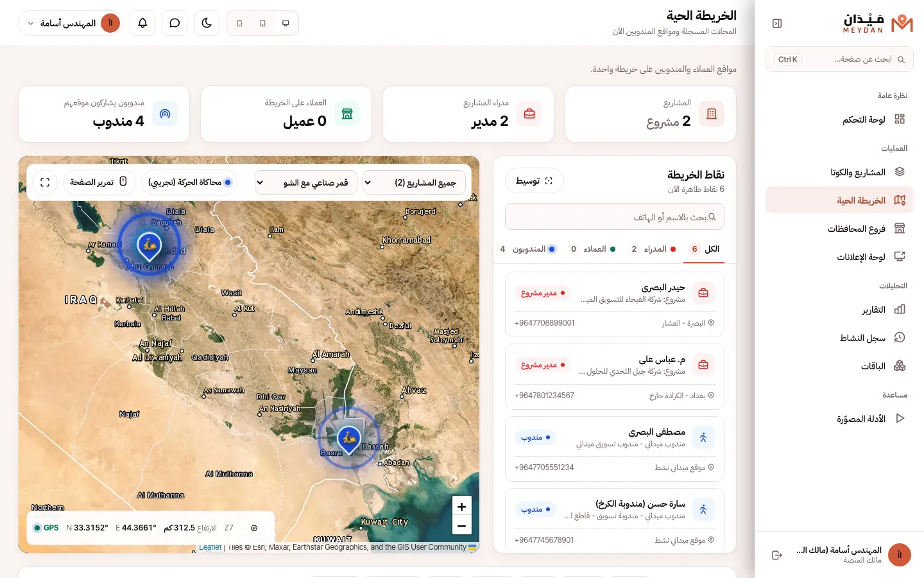Open notifications bell icon
Image resolution: width=924 pixels, height=578 pixels.
coord(142,23)
